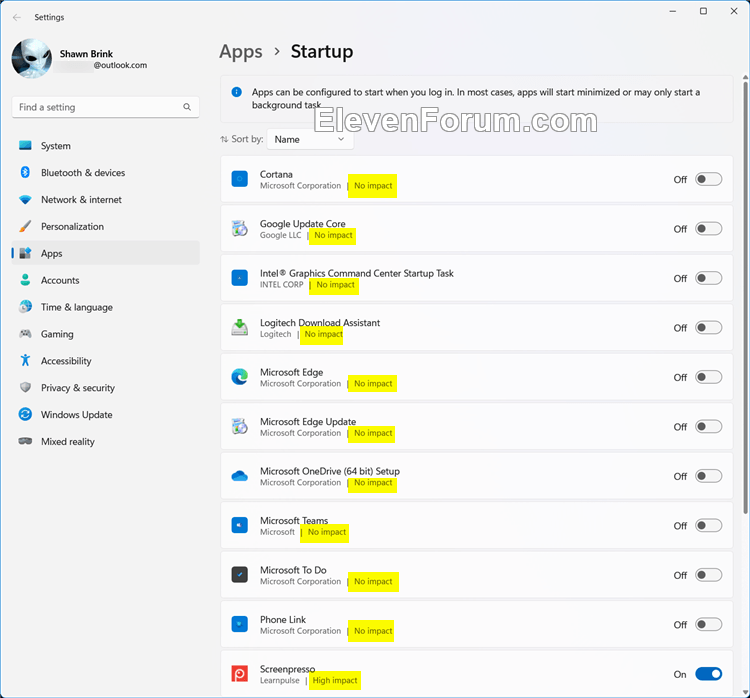Toggle Intel Graphics Command Center startup

coord(708,278)
